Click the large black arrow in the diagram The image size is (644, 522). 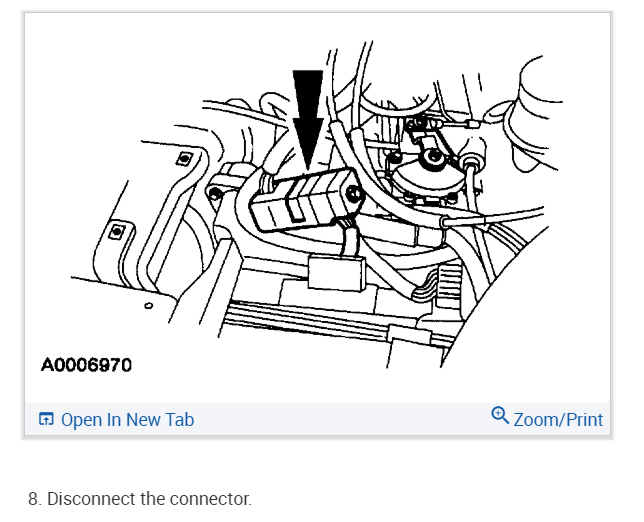click(x=308, y=120)
